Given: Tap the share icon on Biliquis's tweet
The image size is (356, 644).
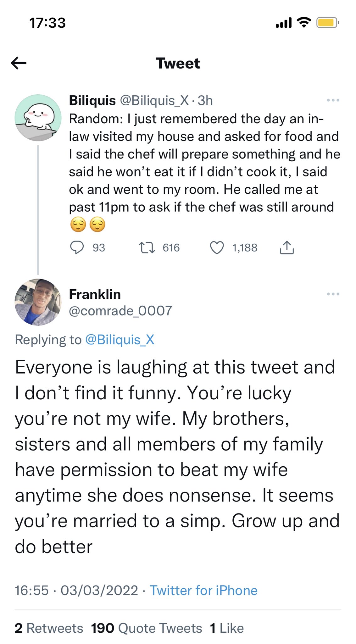Looking at the screenshot, I should click(x=286, y=247).
